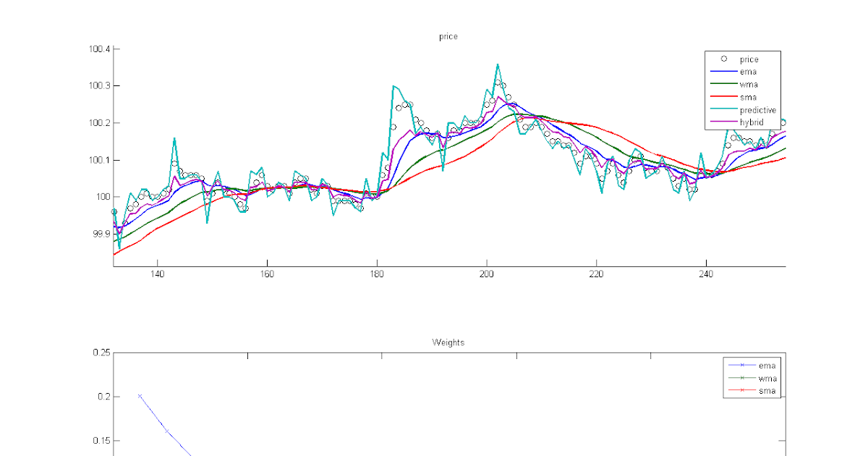
Task: Click the 'Weights' title of the lower chart
Action: pyautogui.click(x=448, y=342)
